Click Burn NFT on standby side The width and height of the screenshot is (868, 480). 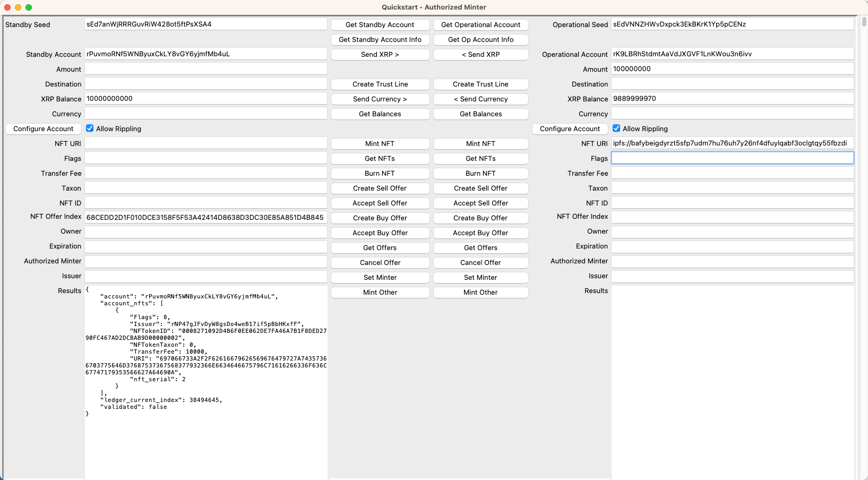click(380, 173)
